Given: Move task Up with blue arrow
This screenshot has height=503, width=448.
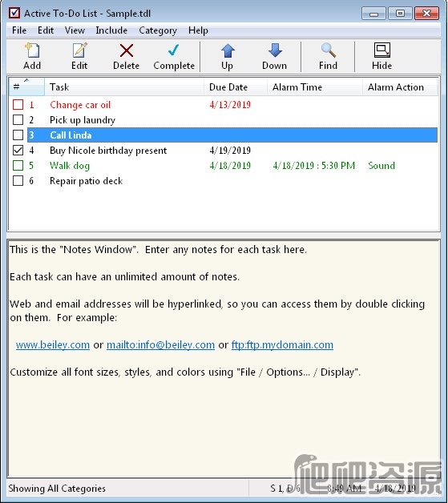Looking at the screenshot, I should coord(228,56).
